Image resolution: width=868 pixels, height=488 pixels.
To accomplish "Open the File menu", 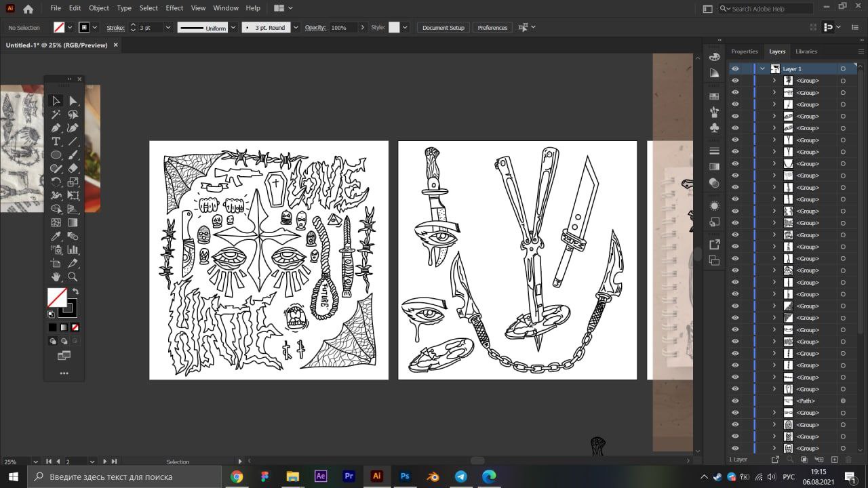I will tap(56, 8).
